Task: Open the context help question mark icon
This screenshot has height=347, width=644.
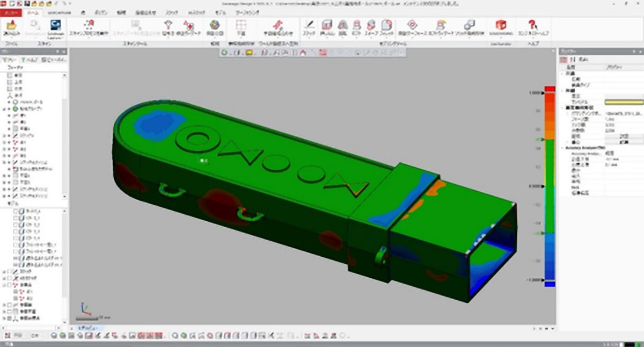Action: tap(532, 25)
